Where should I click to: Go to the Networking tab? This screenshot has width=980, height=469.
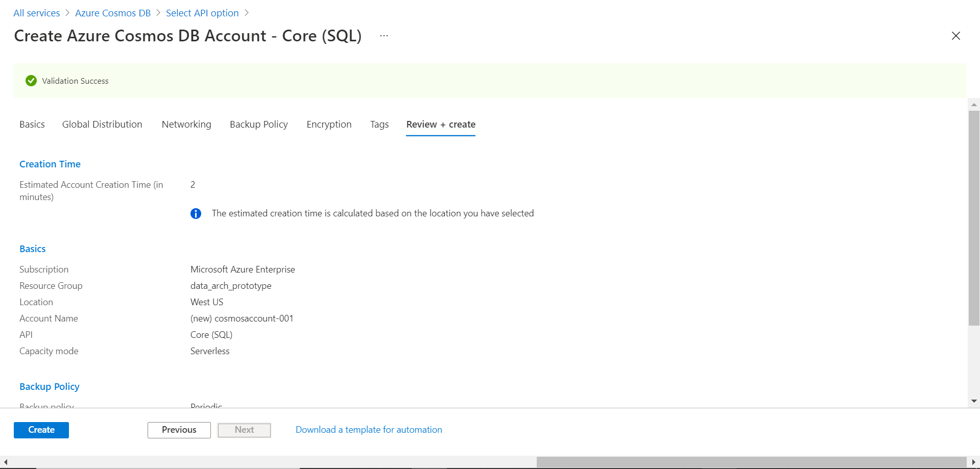coord(186,125)
